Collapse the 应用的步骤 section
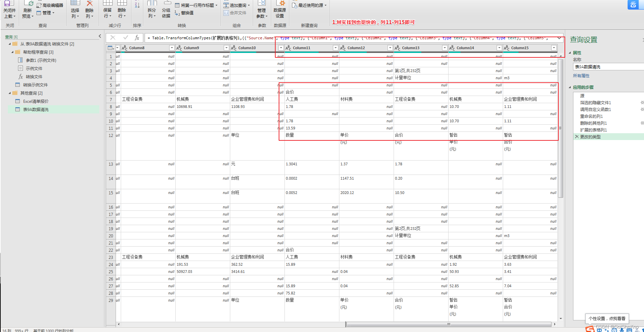644x332 pixels. click(x=570, y=87)
